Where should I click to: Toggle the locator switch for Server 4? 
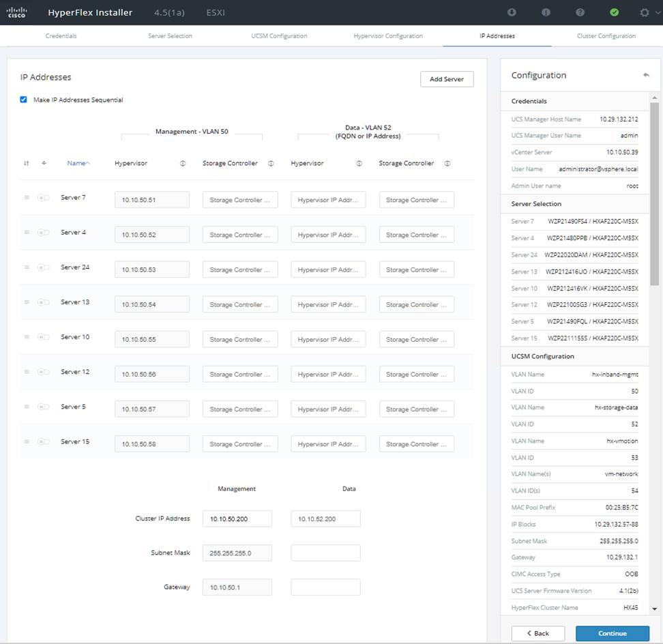(x=44, y=232)
